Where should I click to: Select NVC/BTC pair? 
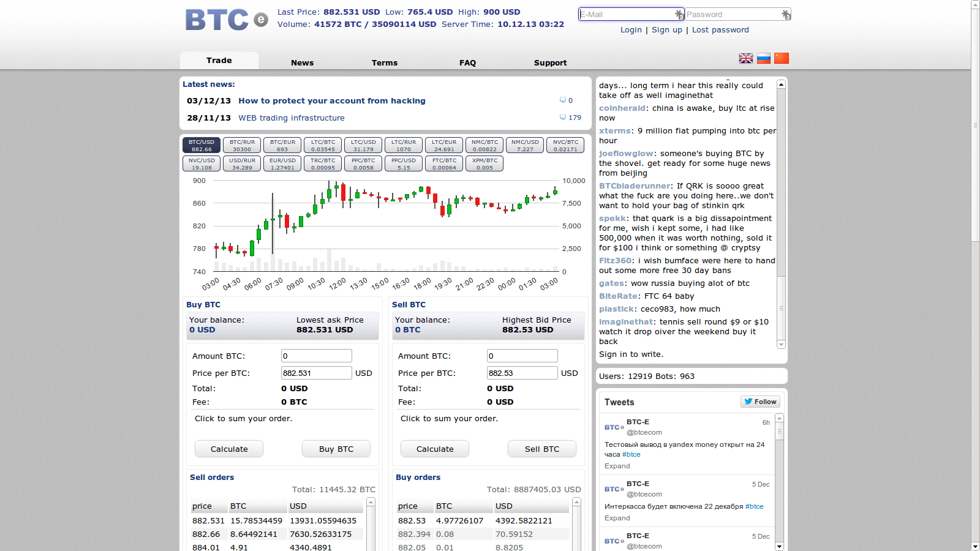[x=565, y=145]
